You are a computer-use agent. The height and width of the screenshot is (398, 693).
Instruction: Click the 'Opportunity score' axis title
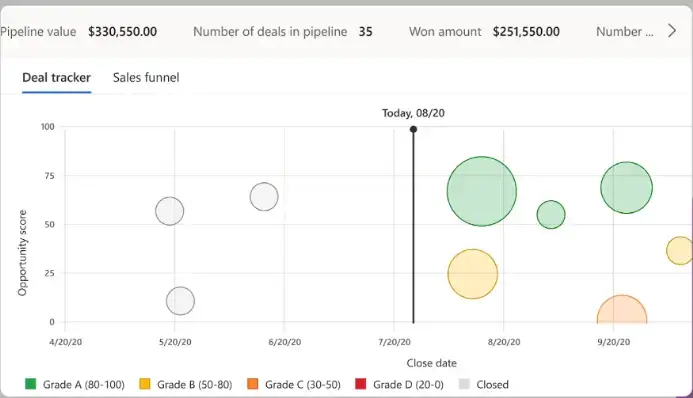point(22,253)
